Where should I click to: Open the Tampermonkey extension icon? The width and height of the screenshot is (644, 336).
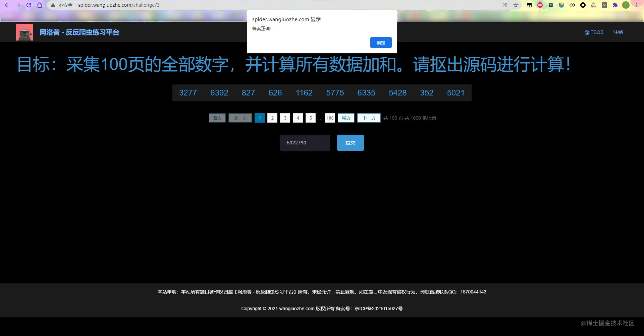click(x=529, y=5)
